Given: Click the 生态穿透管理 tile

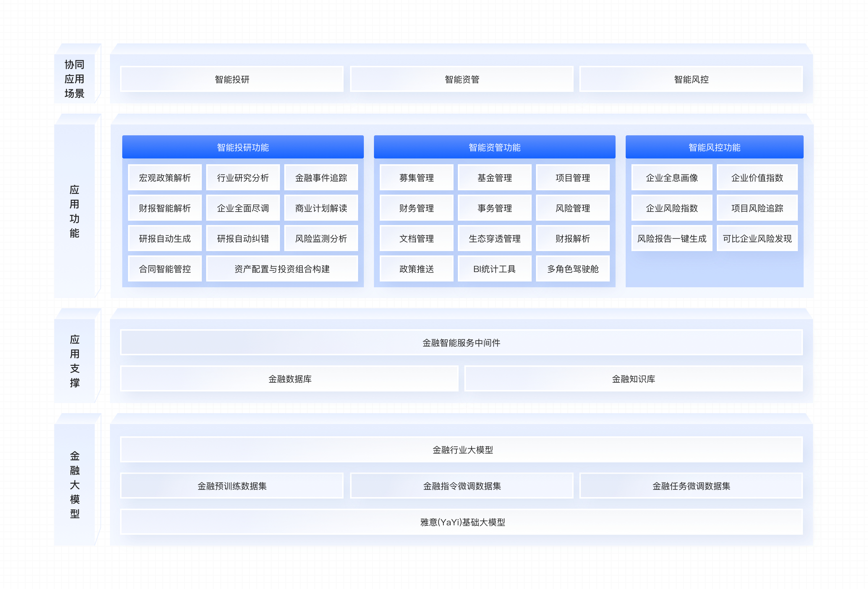Looking at the screenshot, I should [x=494, y=238].
